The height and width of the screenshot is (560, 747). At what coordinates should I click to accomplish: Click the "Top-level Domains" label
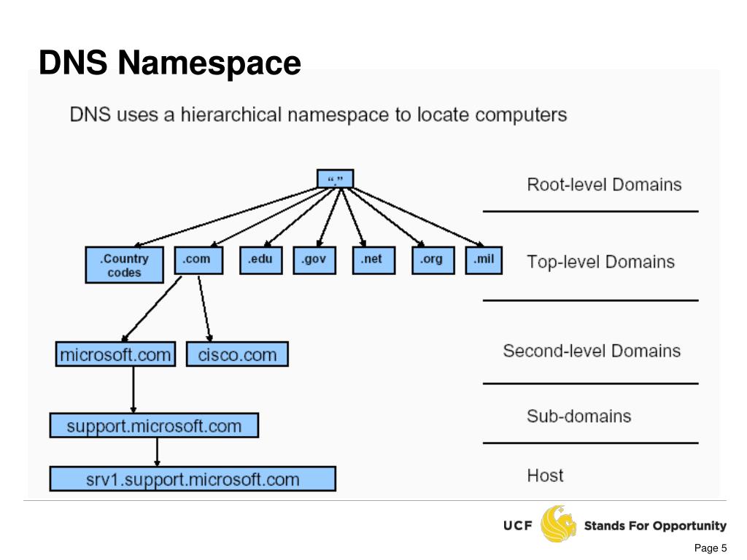[x=601, y=262]
